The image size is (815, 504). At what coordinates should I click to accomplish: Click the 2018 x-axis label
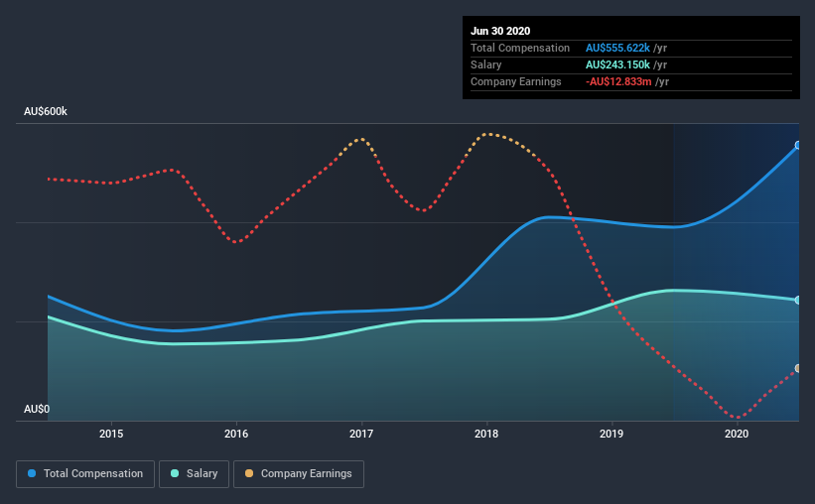[x=486, y=434]
